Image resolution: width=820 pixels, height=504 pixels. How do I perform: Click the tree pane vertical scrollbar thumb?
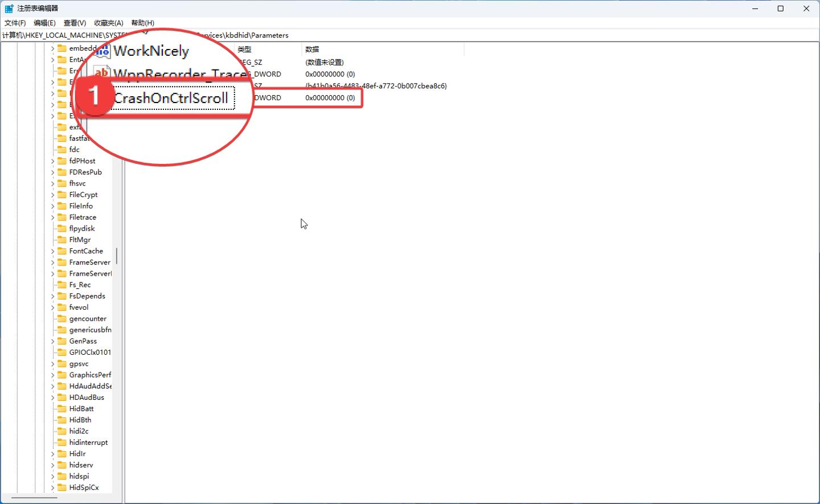[x=117, y=256]
